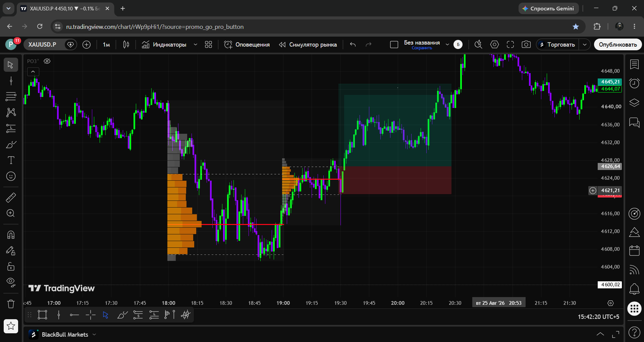Open the trade button dropdown chevron

coord(585,45)
